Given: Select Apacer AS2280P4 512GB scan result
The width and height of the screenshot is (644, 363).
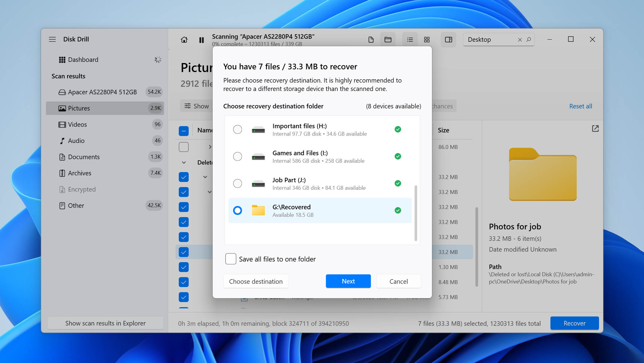Looking at the screenshot, I should pyautogui.click(x=105, y=92).
